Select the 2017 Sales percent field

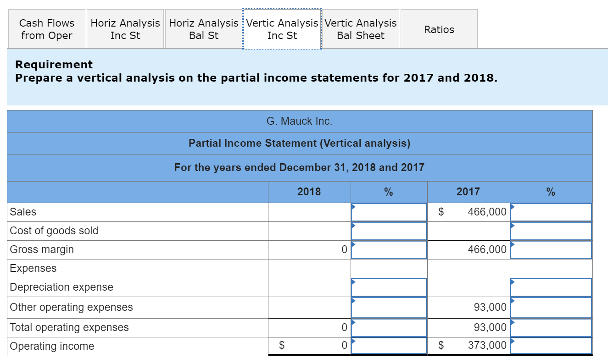(x=551, y=212)
